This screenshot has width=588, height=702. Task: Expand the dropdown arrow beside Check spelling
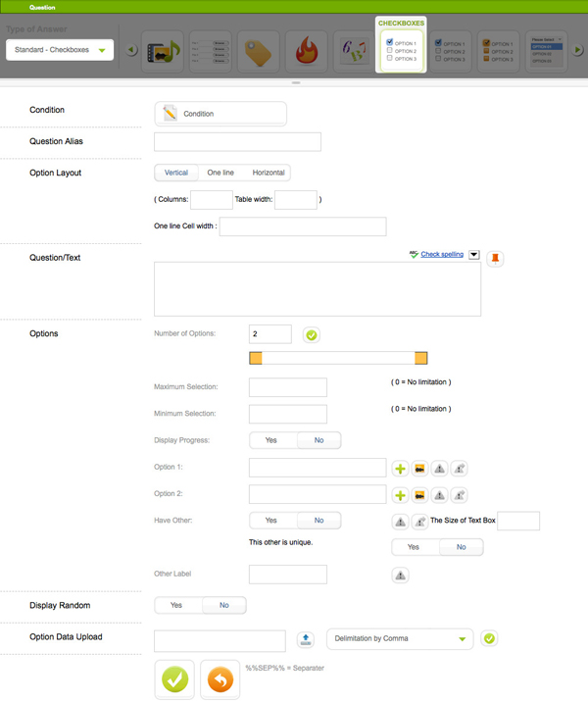(474, 255)
